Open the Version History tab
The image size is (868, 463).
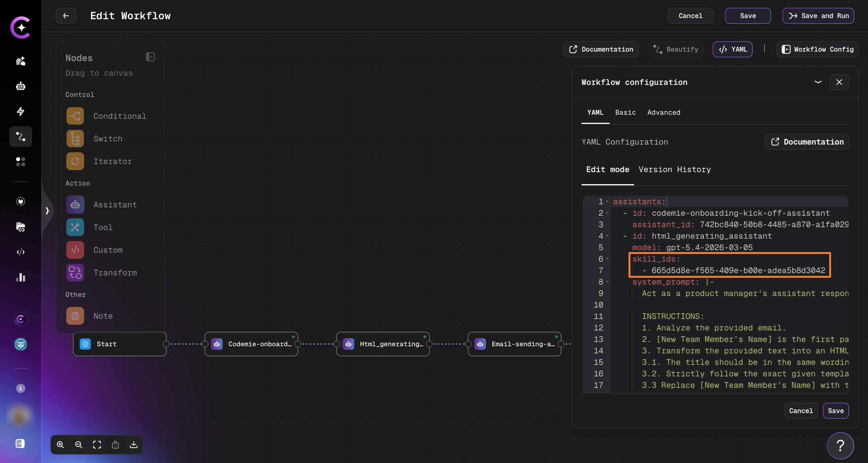pyautogui.click(x=675, y=169)
